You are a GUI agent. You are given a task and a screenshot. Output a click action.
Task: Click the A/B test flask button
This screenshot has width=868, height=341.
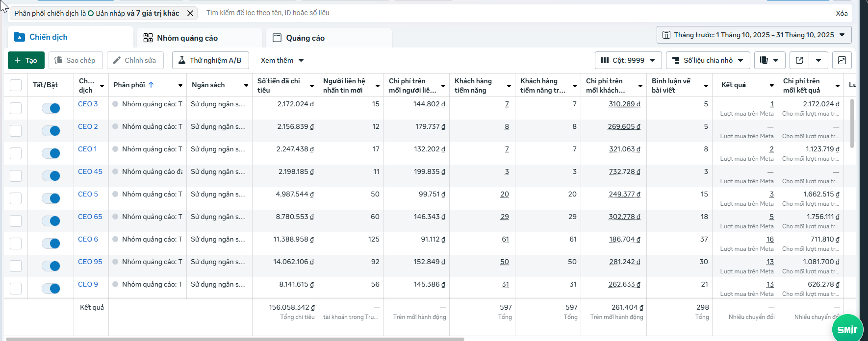pos(210,60)
